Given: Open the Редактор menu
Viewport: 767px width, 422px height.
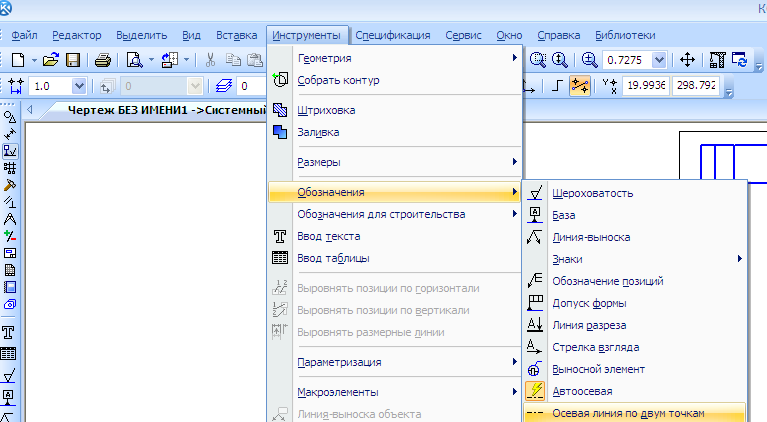Looking at the screenshot, I should (x=77, y=35).
